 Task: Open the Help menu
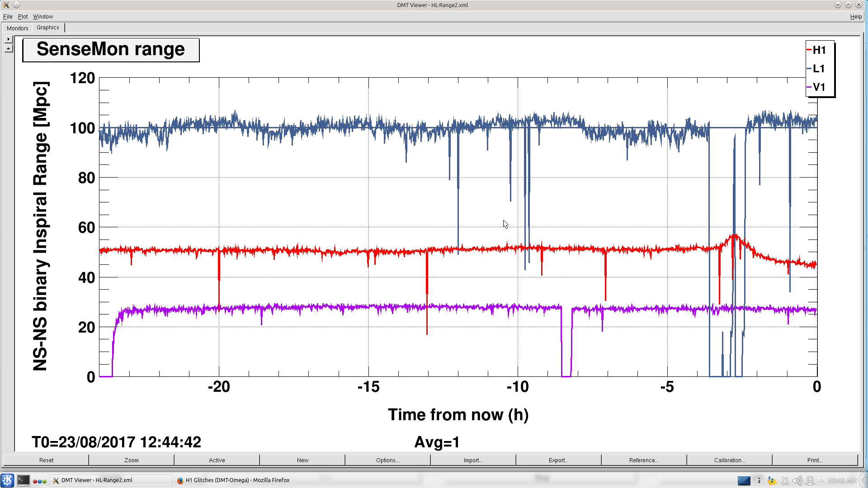coord(856,16)
